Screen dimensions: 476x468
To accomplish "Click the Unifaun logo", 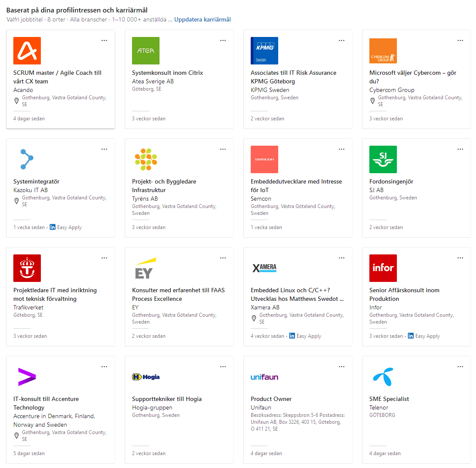I will (x=264, y=377).
